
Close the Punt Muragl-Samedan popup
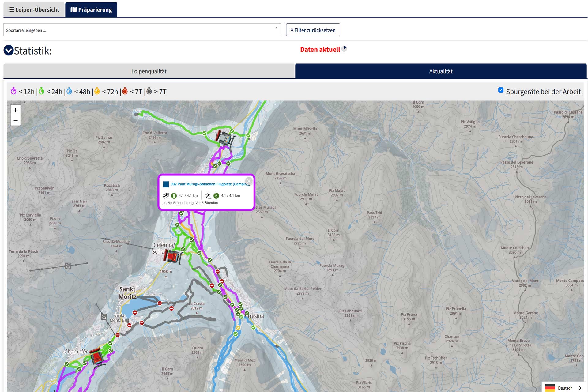coord(249,181)
